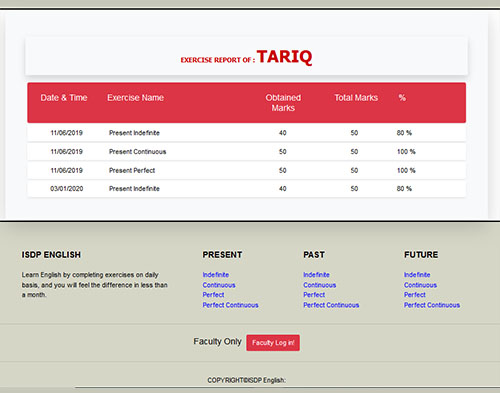Click the TARIQ name in report title

[x=284, y=57]
